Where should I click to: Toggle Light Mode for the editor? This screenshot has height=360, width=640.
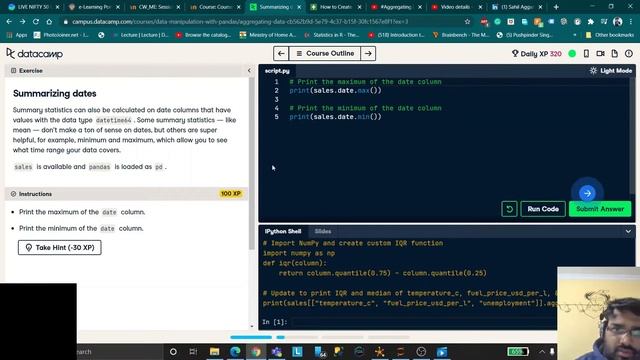611,71
